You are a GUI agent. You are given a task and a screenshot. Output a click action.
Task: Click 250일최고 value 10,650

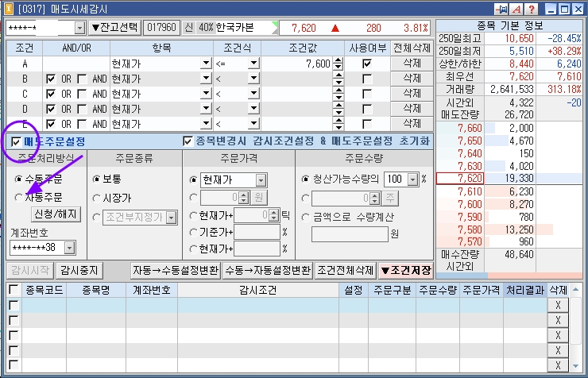point(519,38)
